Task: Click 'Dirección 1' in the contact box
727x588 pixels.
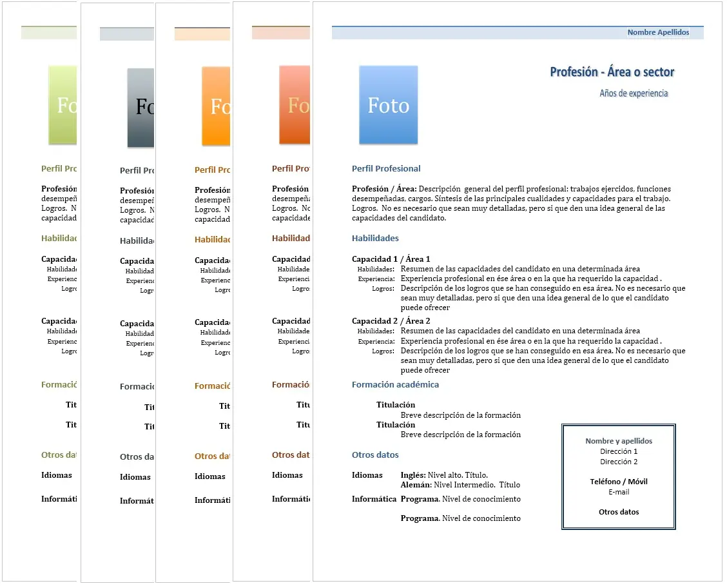Action: click(x=619, y=451)
